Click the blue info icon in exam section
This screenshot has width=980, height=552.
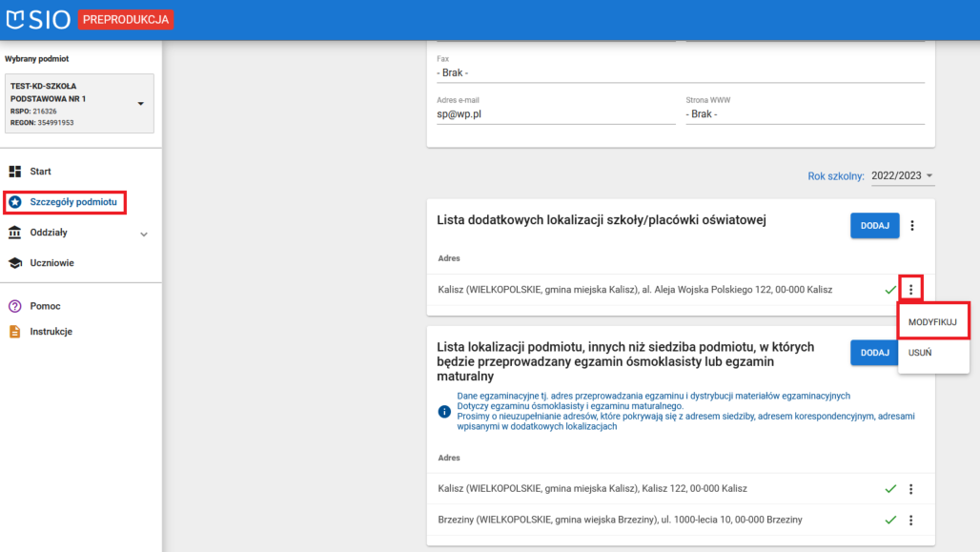coord(444,412)
